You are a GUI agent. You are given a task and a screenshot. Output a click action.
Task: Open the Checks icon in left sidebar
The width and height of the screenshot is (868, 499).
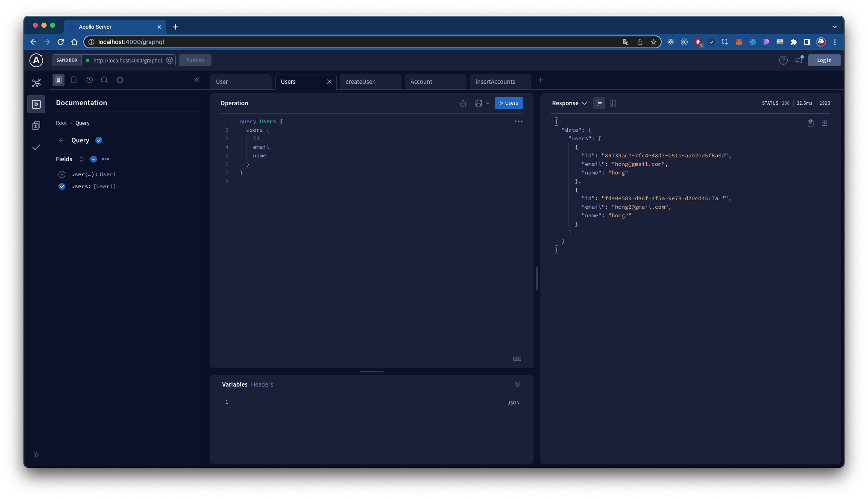click(x=36, y=147)
